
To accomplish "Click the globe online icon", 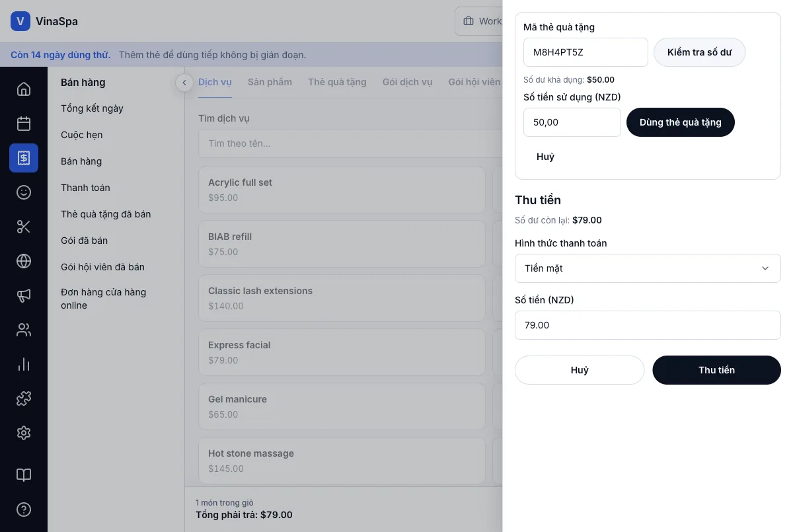I will pos(24,261).
